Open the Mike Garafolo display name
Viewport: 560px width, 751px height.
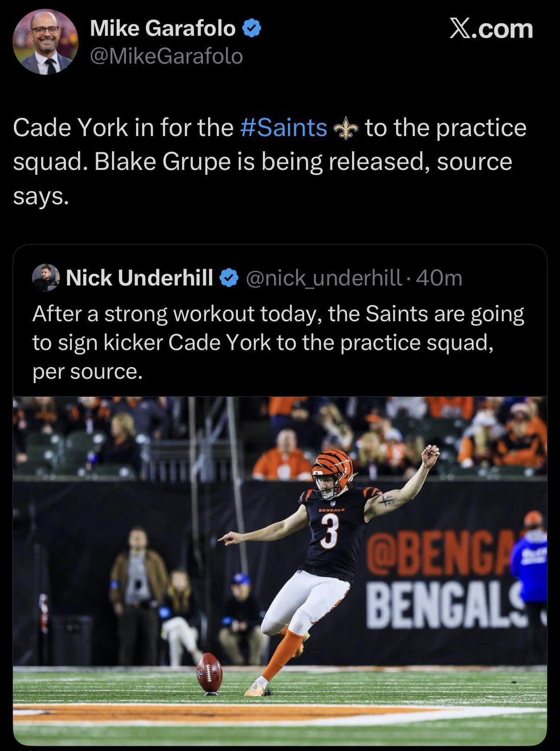coord(163,29)
